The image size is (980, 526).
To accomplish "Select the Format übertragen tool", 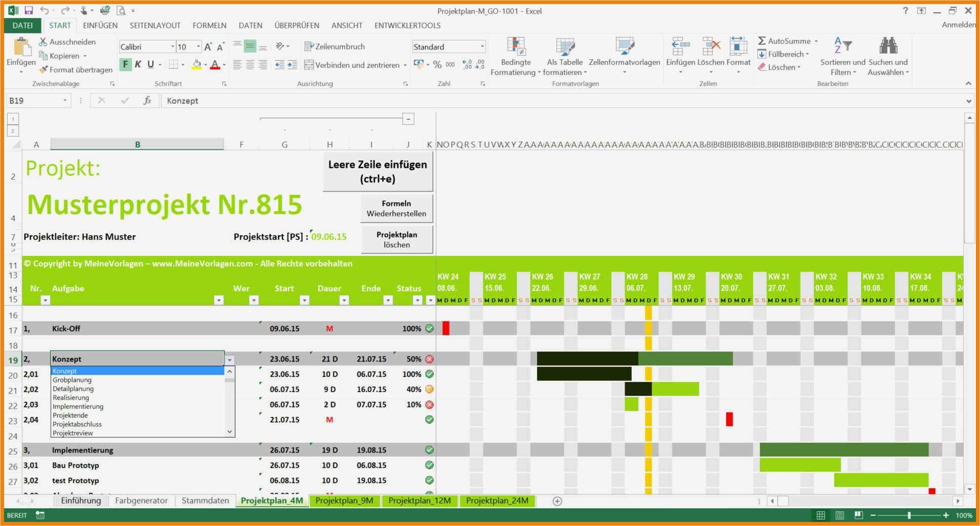I will (x=75, y=70).
